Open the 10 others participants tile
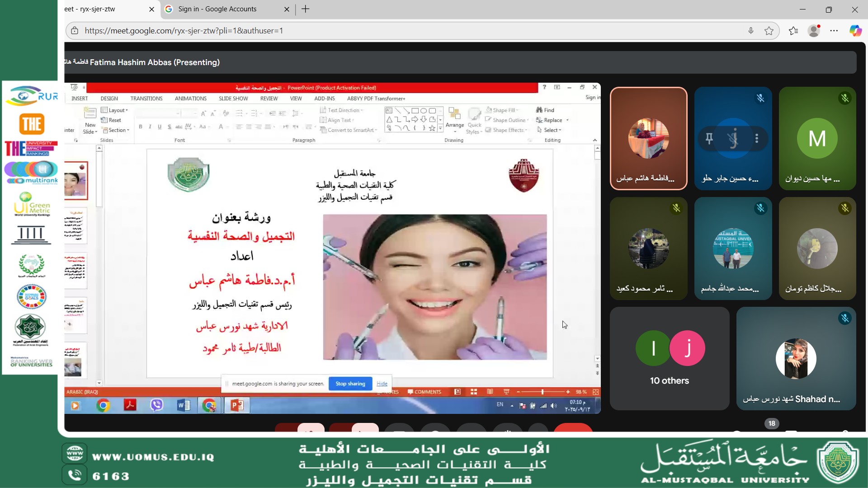 pos(670,359)
